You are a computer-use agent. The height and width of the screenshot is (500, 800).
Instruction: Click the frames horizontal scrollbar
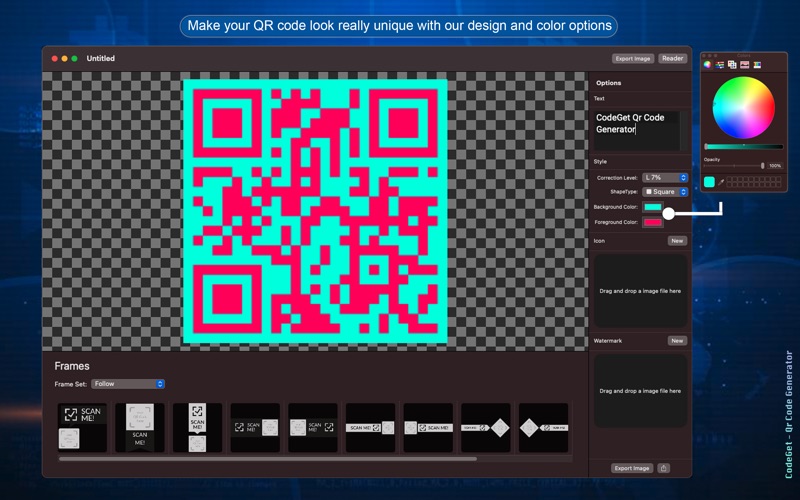(268, 459)
